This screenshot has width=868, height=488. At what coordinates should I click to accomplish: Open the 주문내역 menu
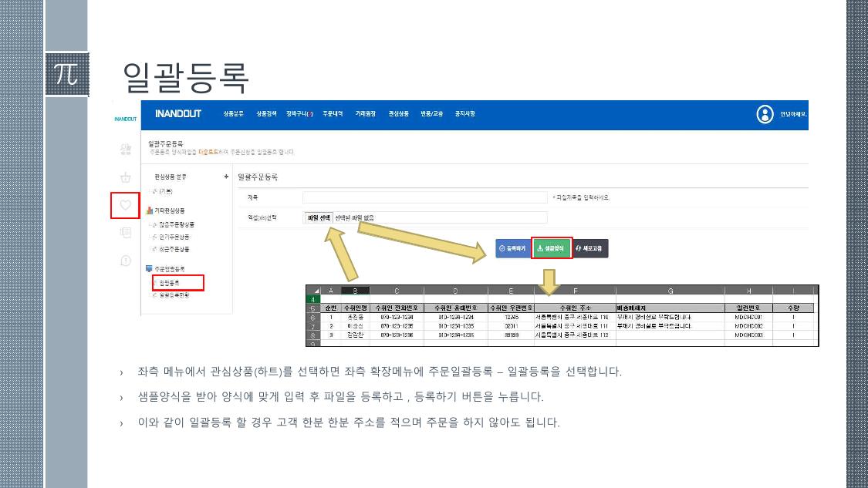(333, 114)
